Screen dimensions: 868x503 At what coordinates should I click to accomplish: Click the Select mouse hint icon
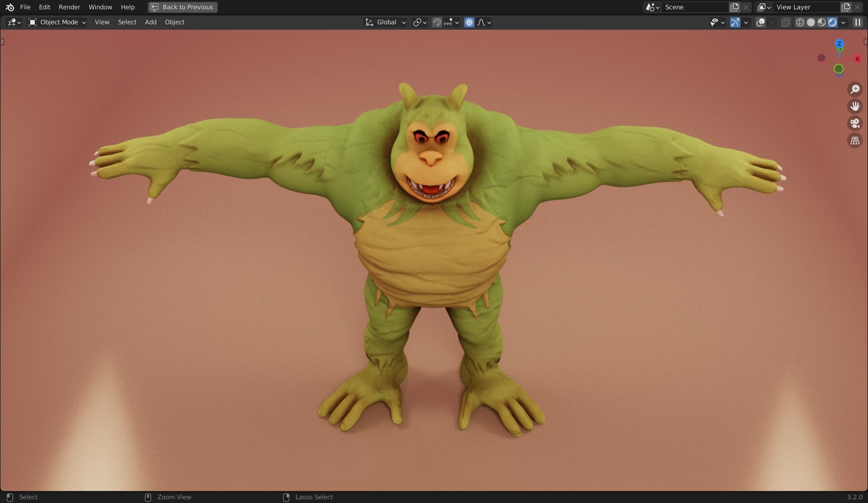10,497
